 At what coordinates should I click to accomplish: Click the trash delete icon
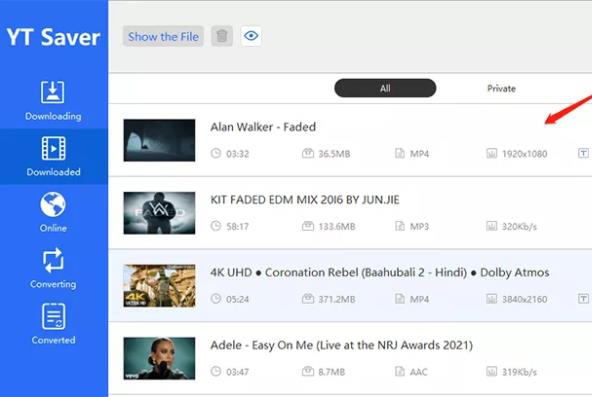(222, 36)
